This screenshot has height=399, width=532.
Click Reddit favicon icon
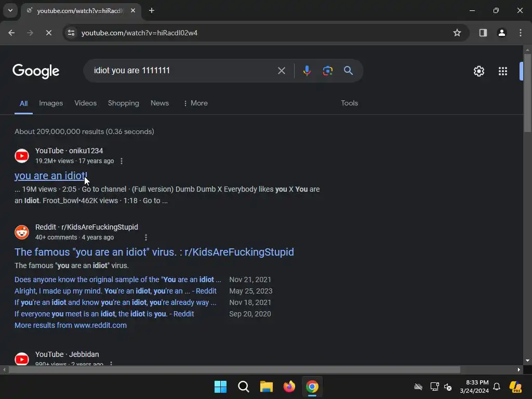point(22,232)
